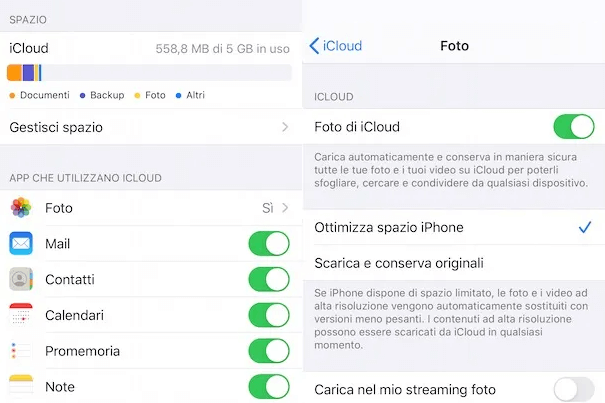The width and height of the screenshot is (605, 403).
Task: Click the Mail app icon
Action: (x=21, y=244)
